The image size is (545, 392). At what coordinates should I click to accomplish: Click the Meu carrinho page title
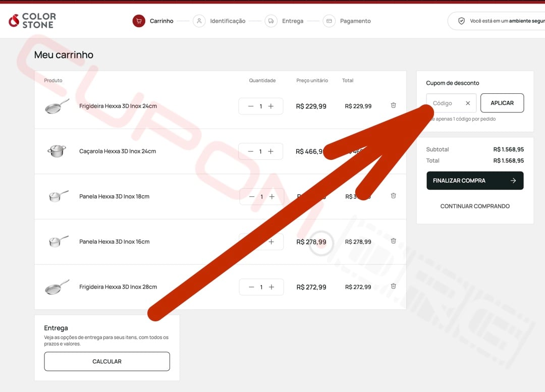(x=64, y=55)
